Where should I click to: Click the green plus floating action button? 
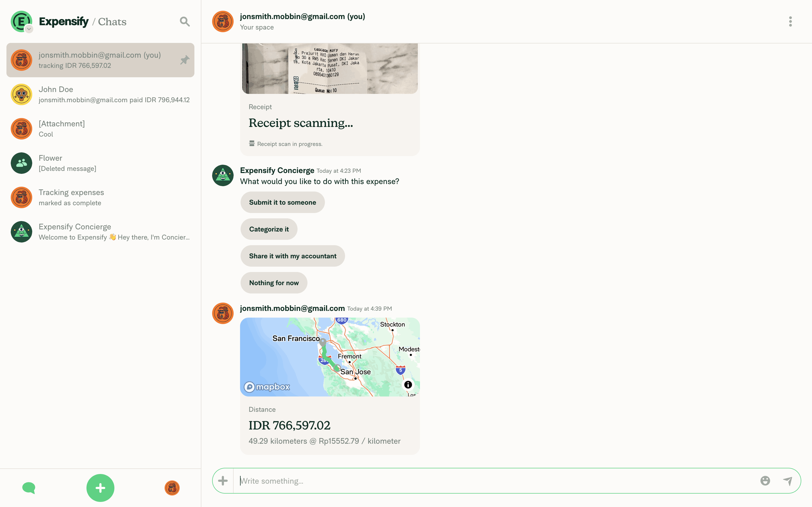click(x=100, y=488)
